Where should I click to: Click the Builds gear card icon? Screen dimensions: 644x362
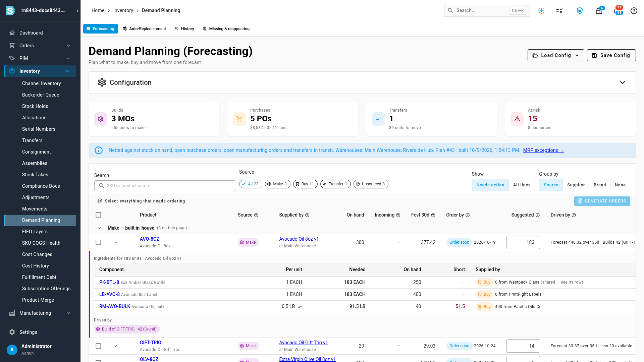tap(101, 119)
